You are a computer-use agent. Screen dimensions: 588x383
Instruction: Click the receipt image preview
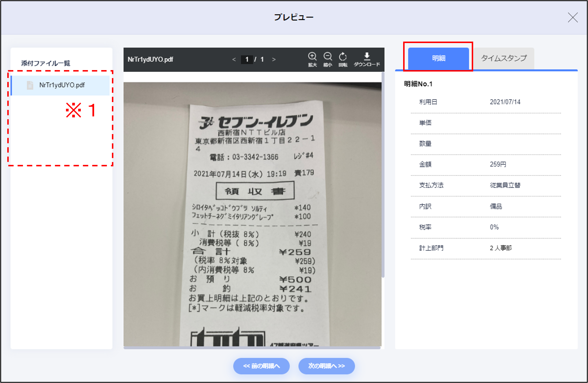click(x=252, y=214)
